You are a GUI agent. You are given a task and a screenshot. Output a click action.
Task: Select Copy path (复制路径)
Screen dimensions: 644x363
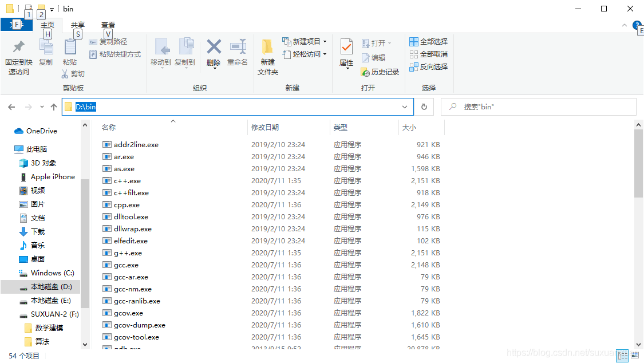pyautogui.click(x=108, y=41)
